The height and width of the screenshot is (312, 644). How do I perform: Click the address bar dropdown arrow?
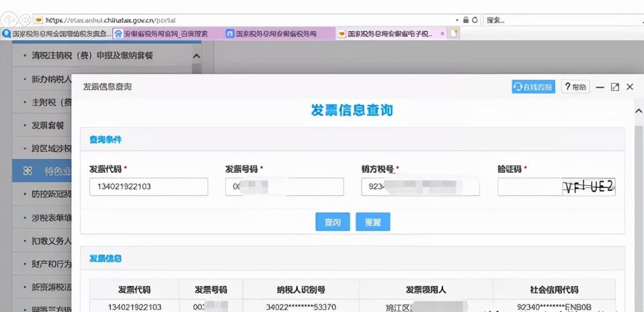tap(457, 20)
